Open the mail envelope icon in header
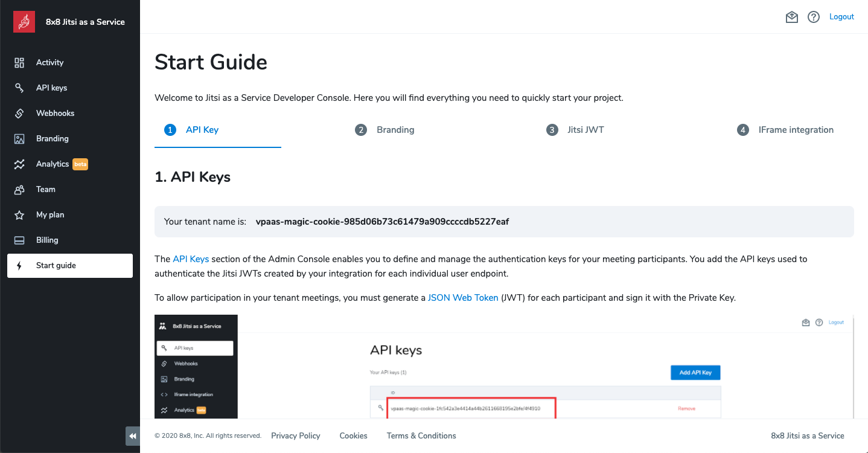 pos(792,17)
